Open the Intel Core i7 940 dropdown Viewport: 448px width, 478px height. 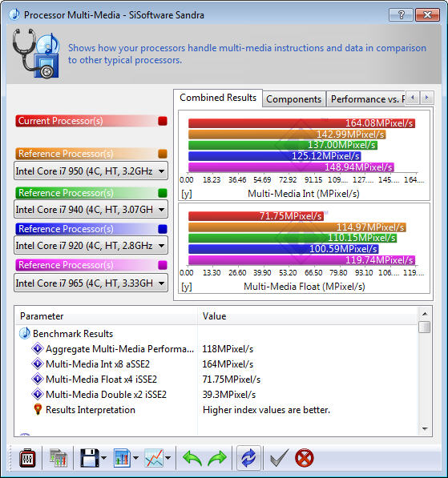[x=91, y=210]
